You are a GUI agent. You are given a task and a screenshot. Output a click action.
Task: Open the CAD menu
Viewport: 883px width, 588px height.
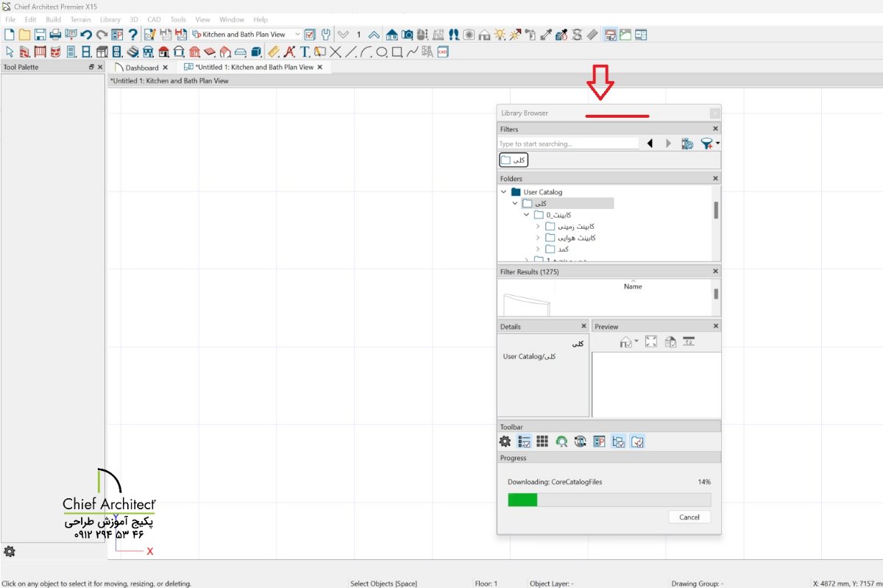(154, 19)
